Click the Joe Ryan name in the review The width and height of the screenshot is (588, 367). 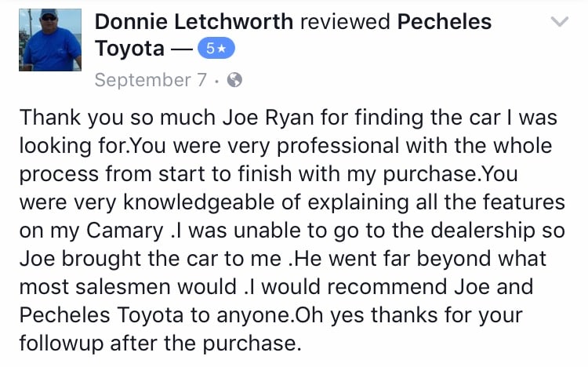coord(268,118)
